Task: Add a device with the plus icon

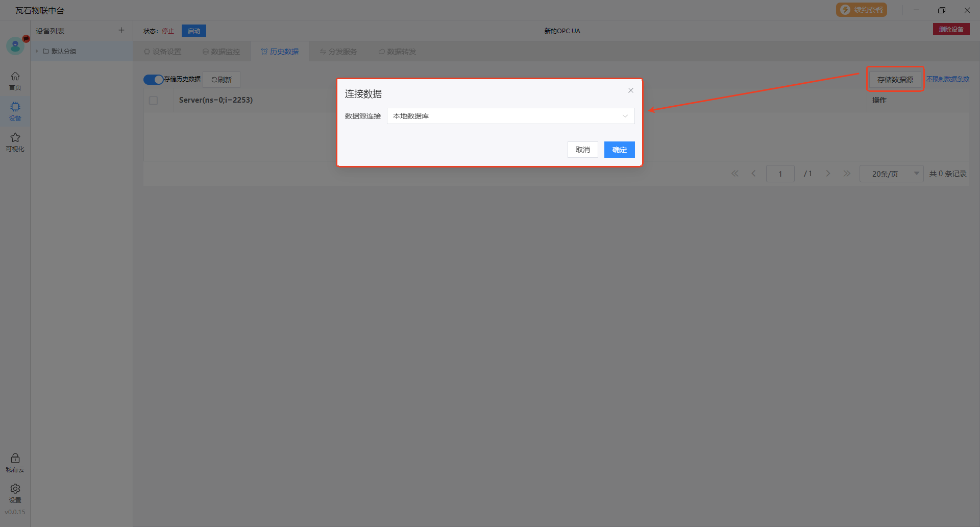Action: click(x=121, y=31)
